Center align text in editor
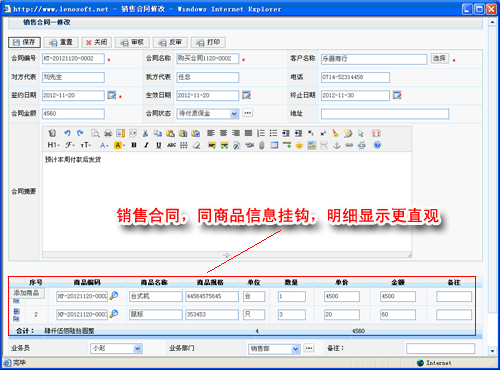The height and width of the screenshot is (370, 500). tap(223, 133)
